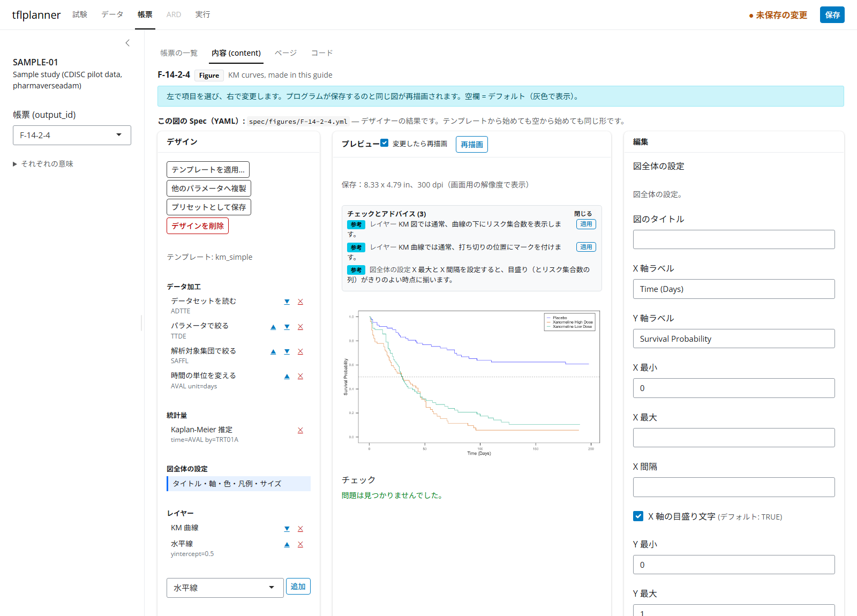Open the 実行 top menu
This screenshot has width=857, height=616.
pos(202,14)
